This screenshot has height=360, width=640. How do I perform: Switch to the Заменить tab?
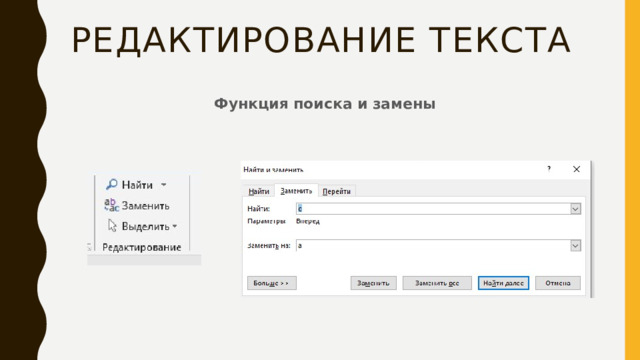coord(296,191)
